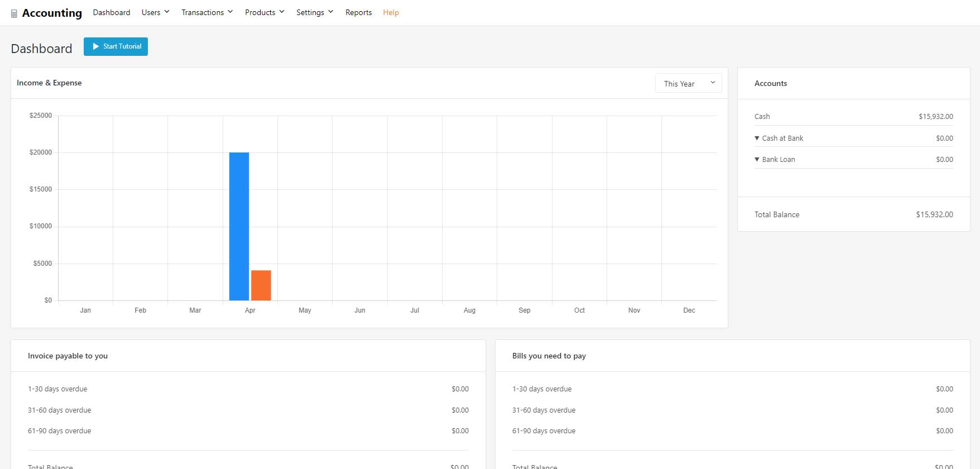Open the Reports menu item
This screenshot has width=980, height=469.
pyautogui.click(x=358, y=12)
